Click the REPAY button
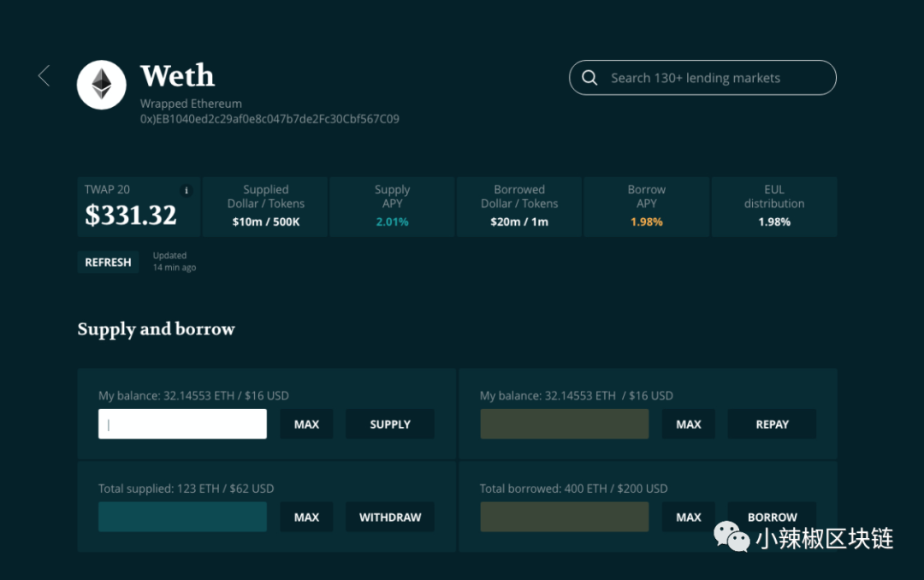 [772, 424]
